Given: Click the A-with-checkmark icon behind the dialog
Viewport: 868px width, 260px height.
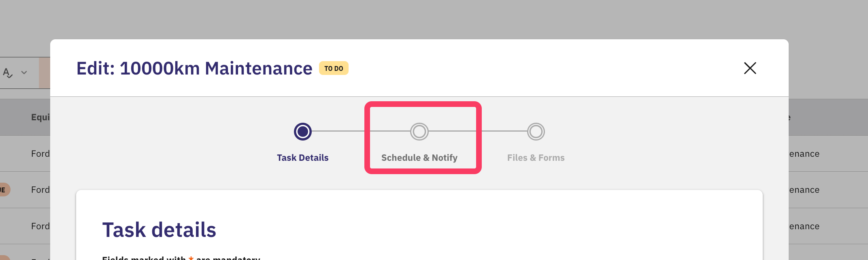Looking at the screenshot, I should point(8,73).
